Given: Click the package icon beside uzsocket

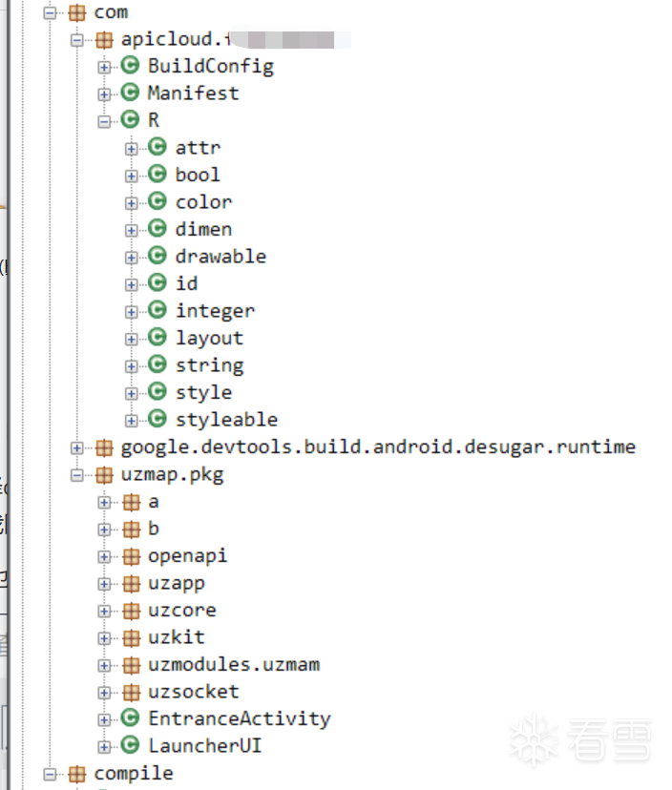Looking at the screenshot, I should (131, 692).
